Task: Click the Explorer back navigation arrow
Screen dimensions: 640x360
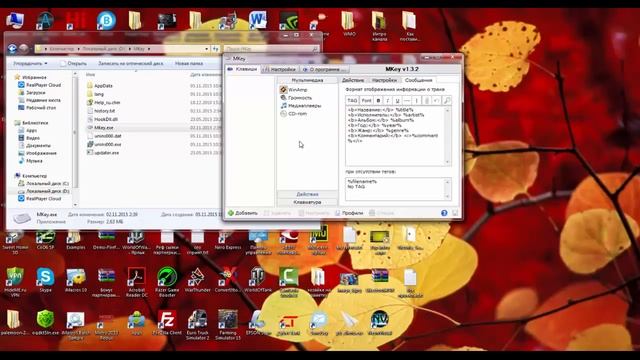Action: pyautogui.click(x=12, y=49)
